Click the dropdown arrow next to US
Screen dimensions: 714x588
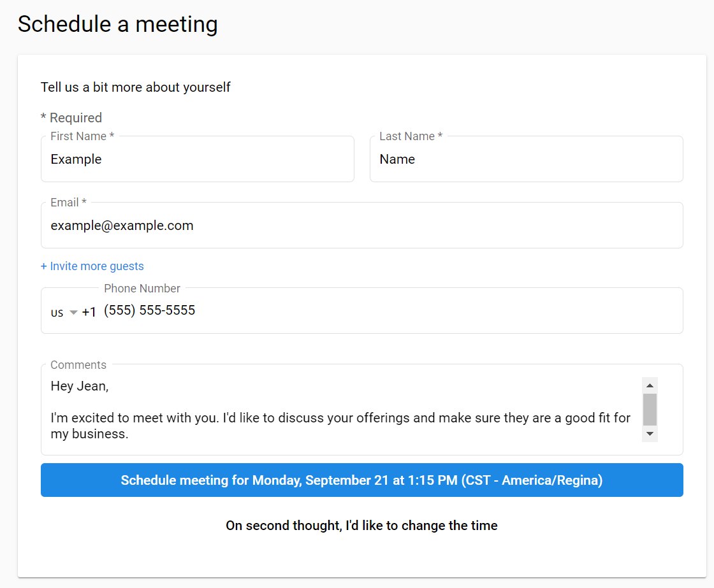point(73,313)
